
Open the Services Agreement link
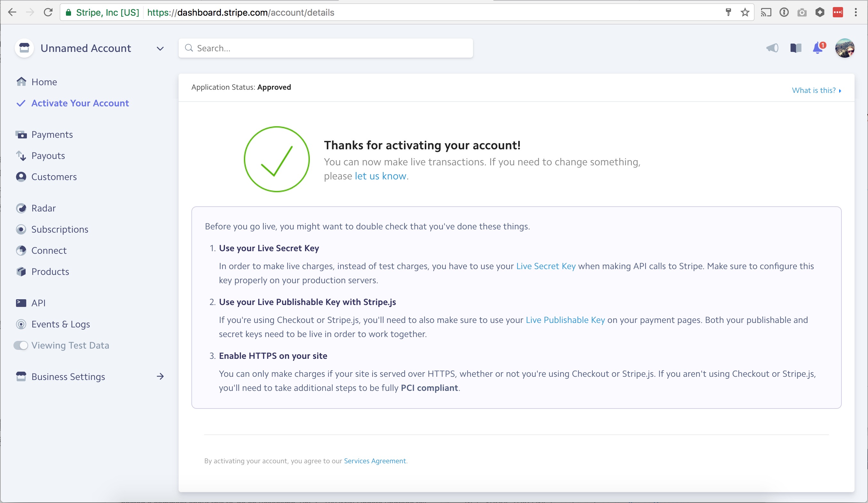[375, 461]
